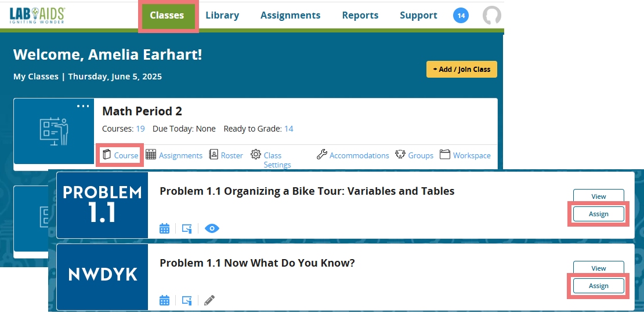The height and width of the screenshot is (313, 644).
Task: Click the calendar icon under Now What Do You Know
Action: (165, 300)
